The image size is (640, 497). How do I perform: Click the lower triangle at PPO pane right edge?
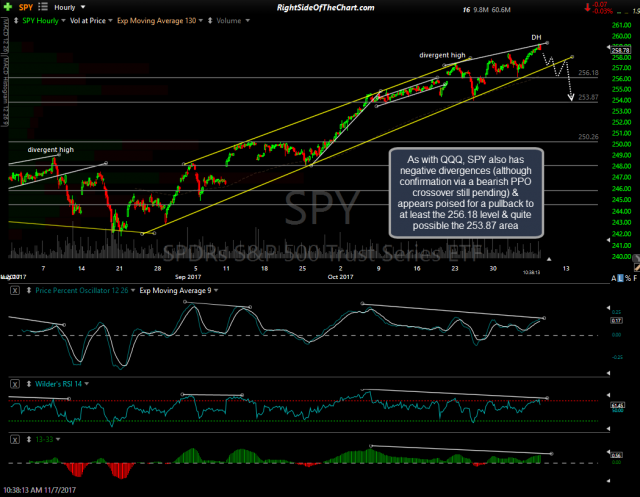609,373
